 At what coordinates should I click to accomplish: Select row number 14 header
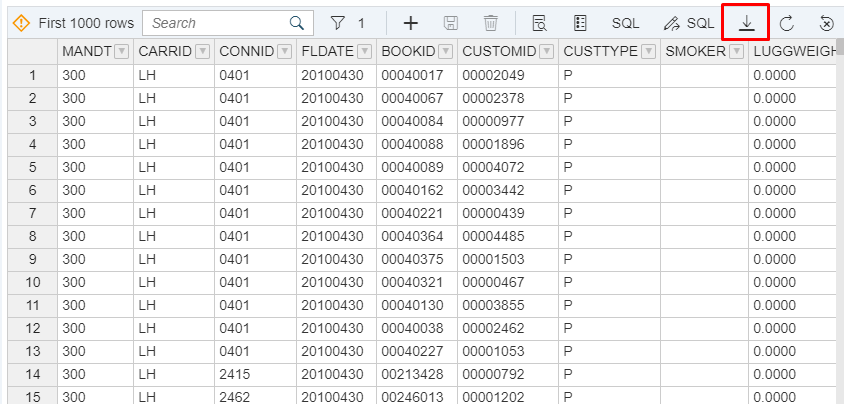33,375
